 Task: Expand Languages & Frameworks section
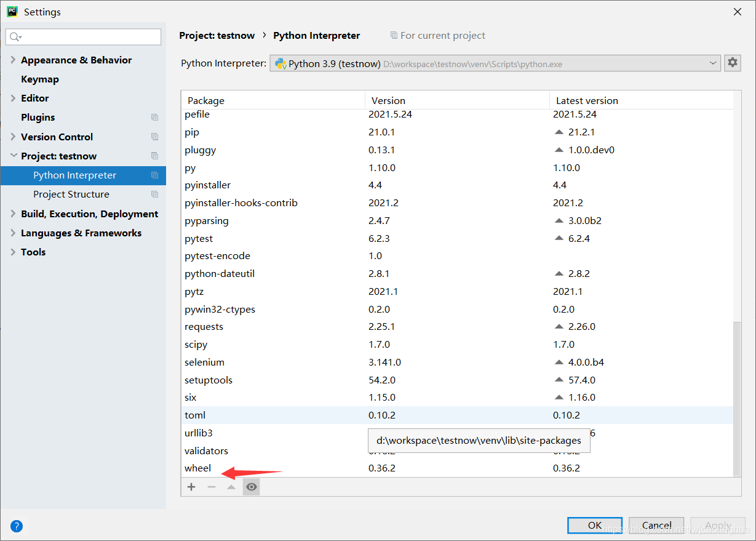pyautogui.click(x=13, y=233)
